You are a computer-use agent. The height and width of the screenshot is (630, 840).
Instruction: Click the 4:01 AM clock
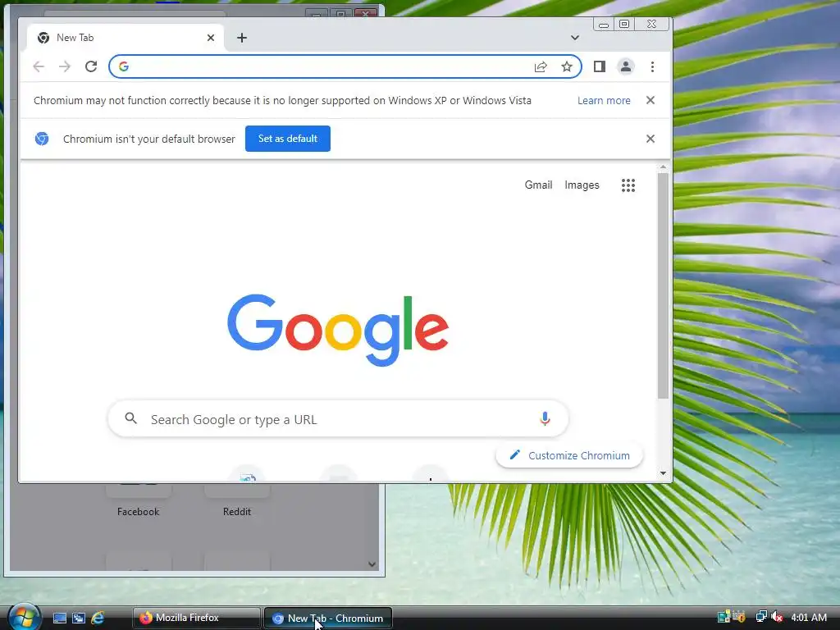coord(809,617)
